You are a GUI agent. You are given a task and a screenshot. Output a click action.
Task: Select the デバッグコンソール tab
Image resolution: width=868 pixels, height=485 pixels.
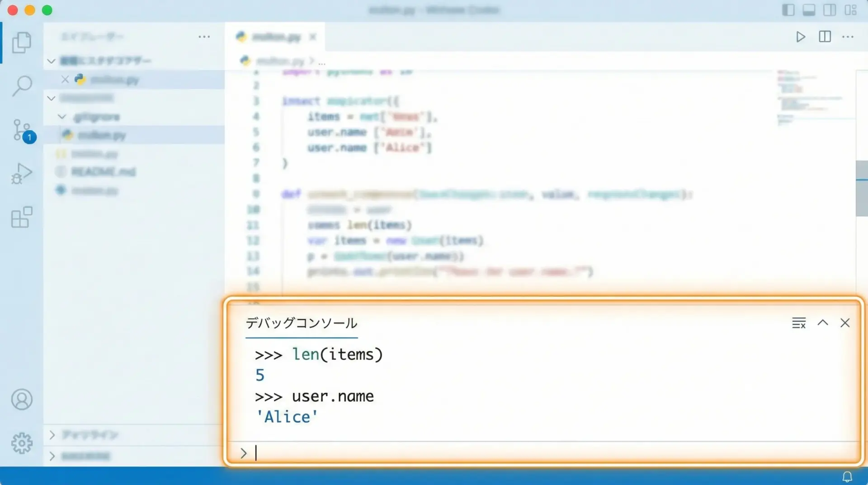pyautogui.click(x=301, y=323)
